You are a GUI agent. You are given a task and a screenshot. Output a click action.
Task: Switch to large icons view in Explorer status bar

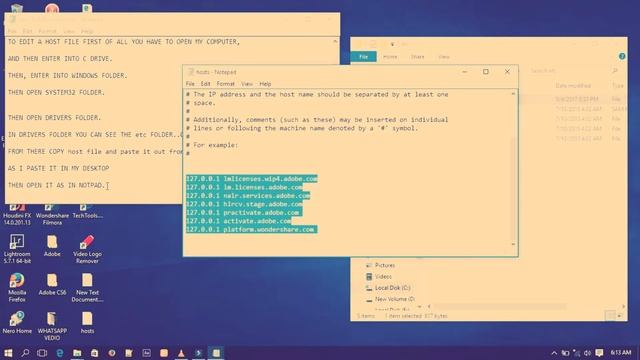pos(619,316)
